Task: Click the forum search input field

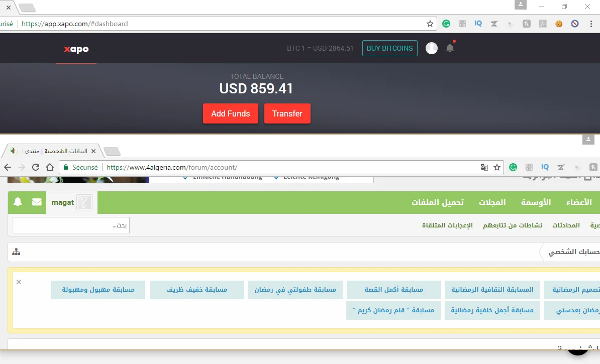Action: [x=71, y=225]
